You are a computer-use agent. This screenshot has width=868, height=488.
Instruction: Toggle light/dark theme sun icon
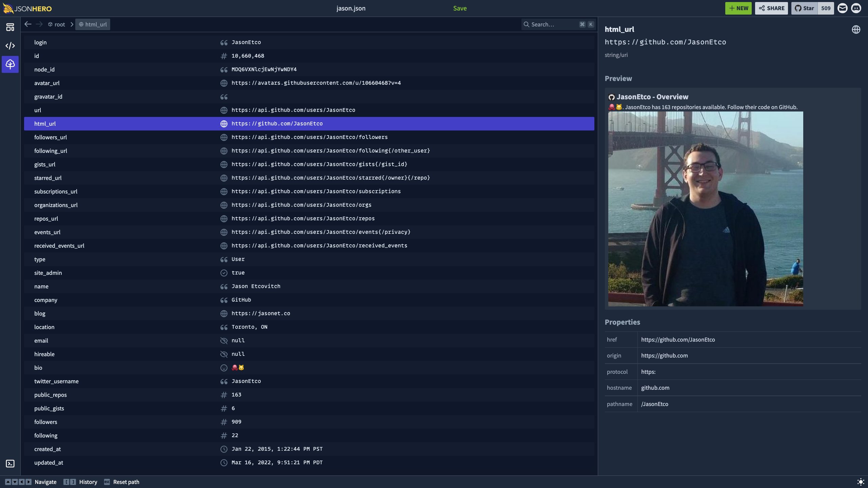861,482
